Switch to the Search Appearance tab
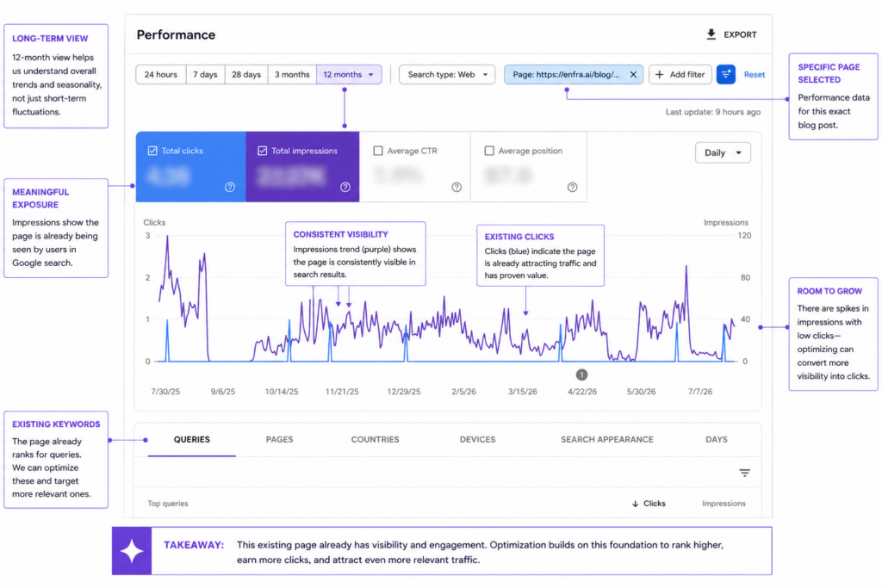Viewport: 882px width, 588px height. point(607,440)
